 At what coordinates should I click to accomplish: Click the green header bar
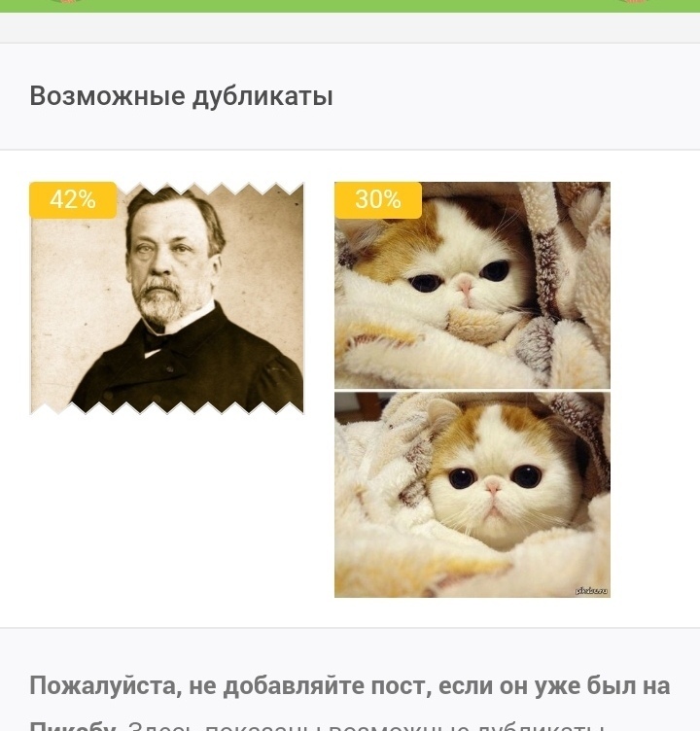pos(350,6)
